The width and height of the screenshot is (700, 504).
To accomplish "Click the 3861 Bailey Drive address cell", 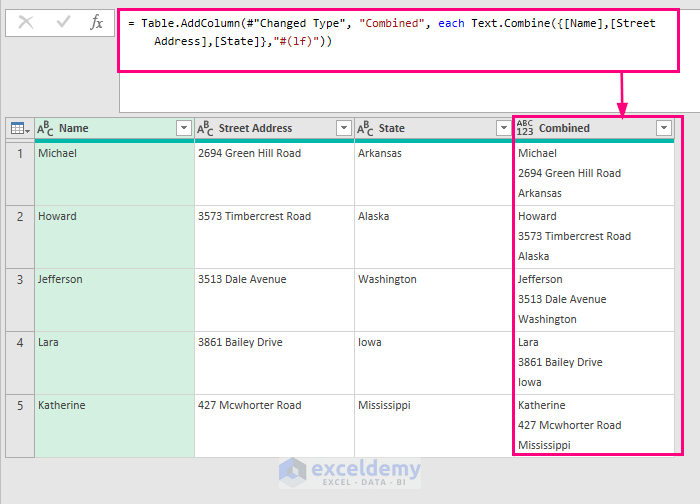I will coord(275,363).
